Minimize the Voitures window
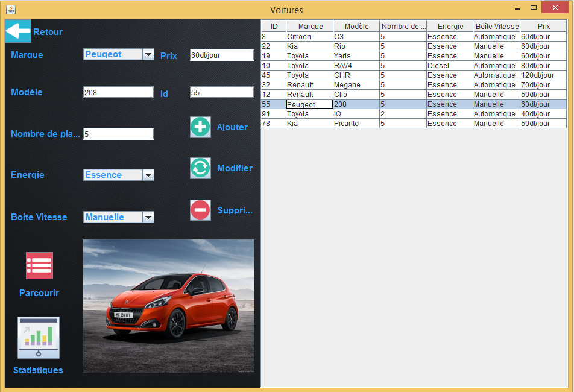 click(517, 8)
